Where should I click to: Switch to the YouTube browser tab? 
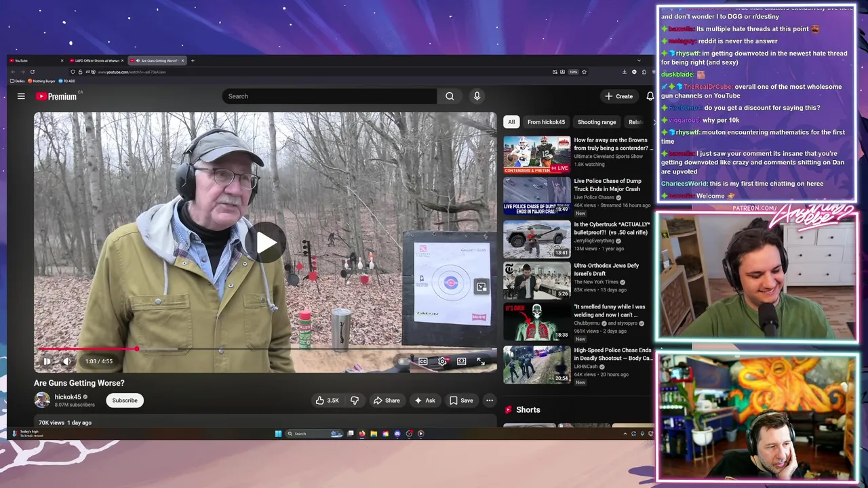(37, 60)
